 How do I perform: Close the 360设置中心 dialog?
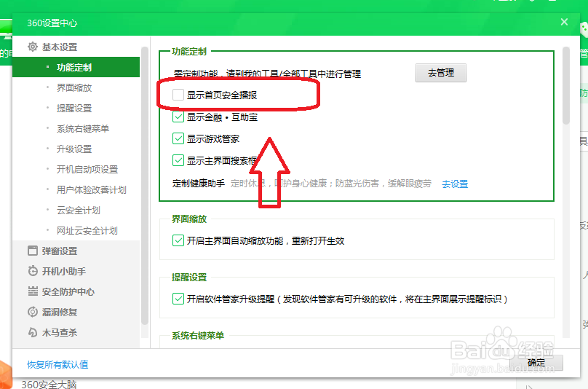click(564, 22)
